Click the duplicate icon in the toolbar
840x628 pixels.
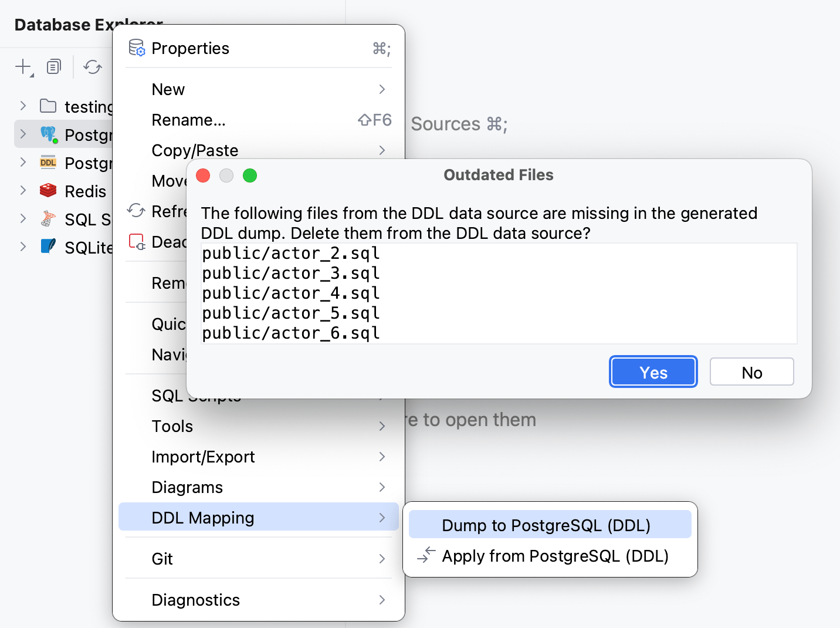point(53,66)
